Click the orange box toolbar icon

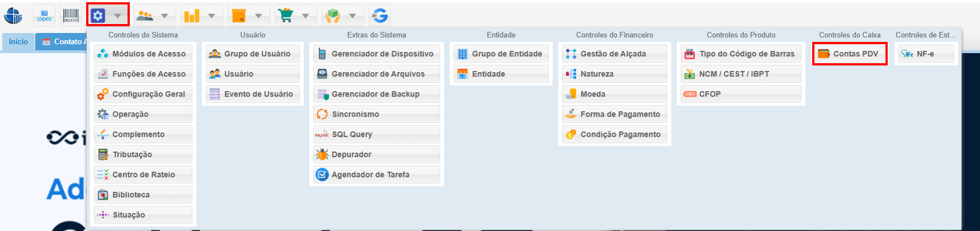coord(239,16)
